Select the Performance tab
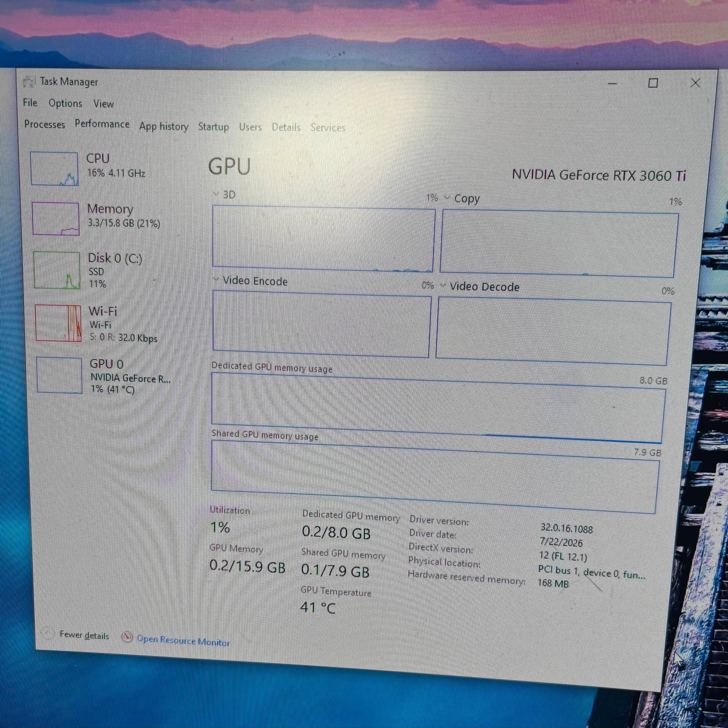This screenshot has width=728, height=728. click(x=102, y=124)
